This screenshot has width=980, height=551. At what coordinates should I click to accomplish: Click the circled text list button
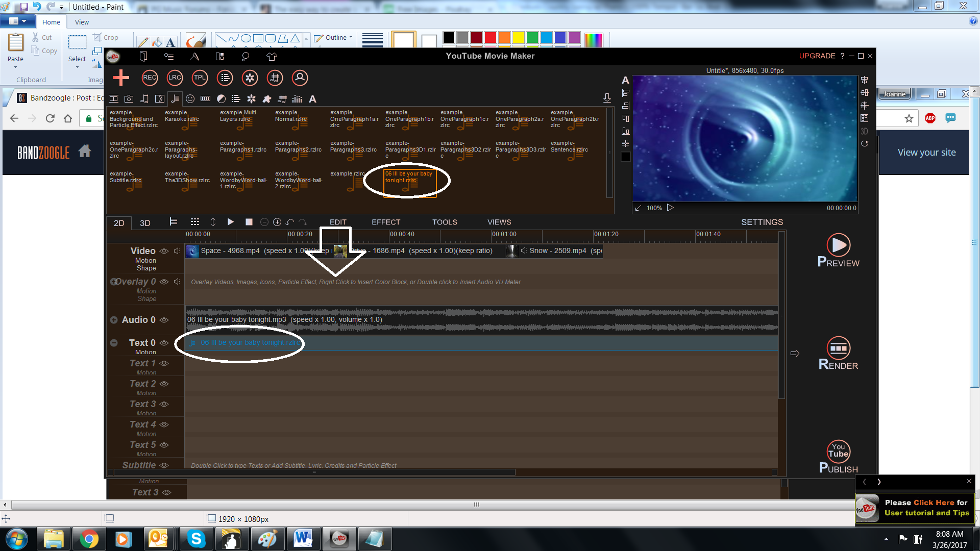pos(225,78)
